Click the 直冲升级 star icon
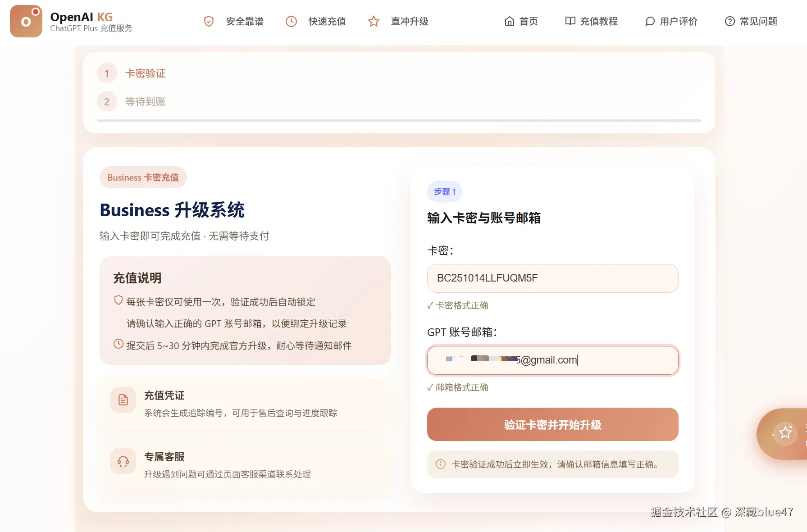 coord(374,21)
